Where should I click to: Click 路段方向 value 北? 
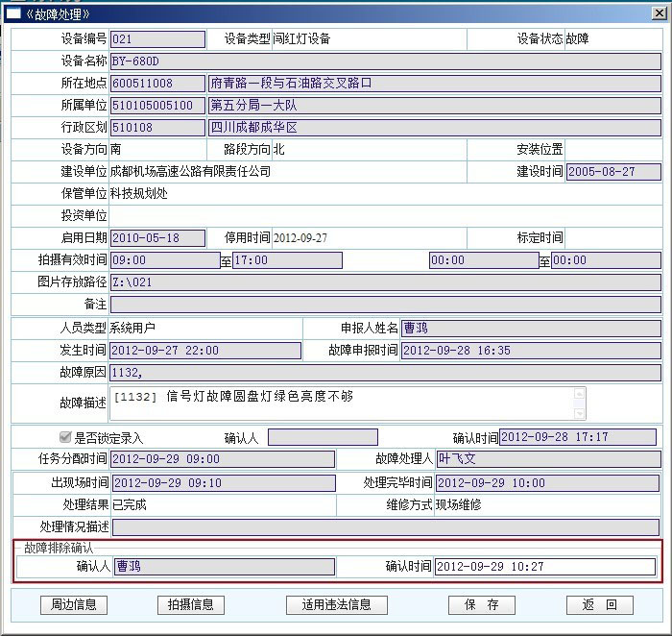click(x=279, y=149)
